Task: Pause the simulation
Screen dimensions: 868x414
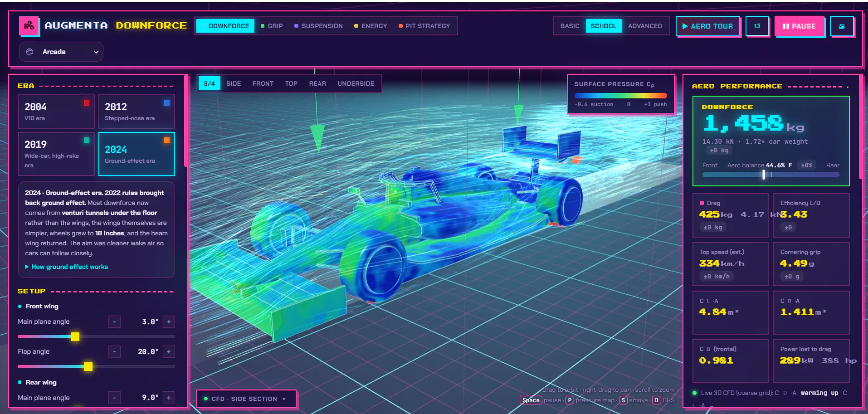Action: pyautogui.click(x=800, y=26)
